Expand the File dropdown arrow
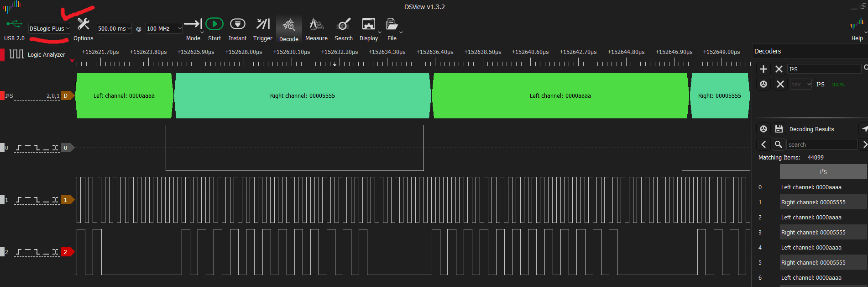Screen dimensions: 868x287 click(x=401, y=32)
